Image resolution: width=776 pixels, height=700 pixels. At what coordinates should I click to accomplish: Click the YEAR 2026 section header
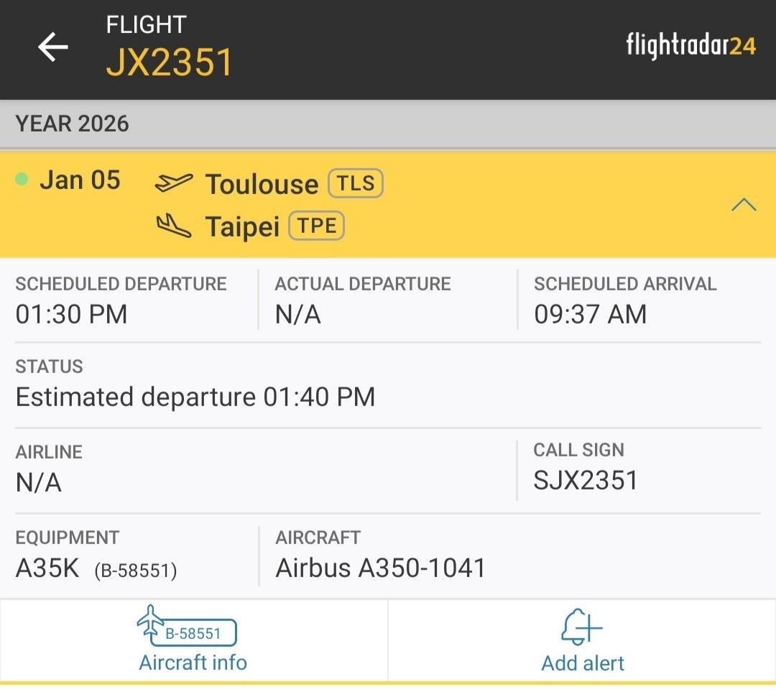[73, 124]
